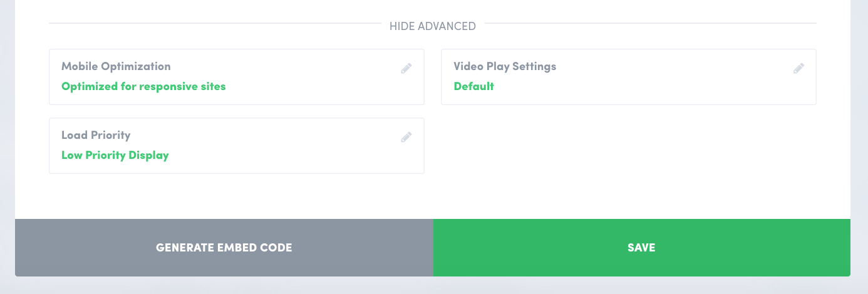
Task: Click the 'Low Priority Display' value
Action: [115, 155]
